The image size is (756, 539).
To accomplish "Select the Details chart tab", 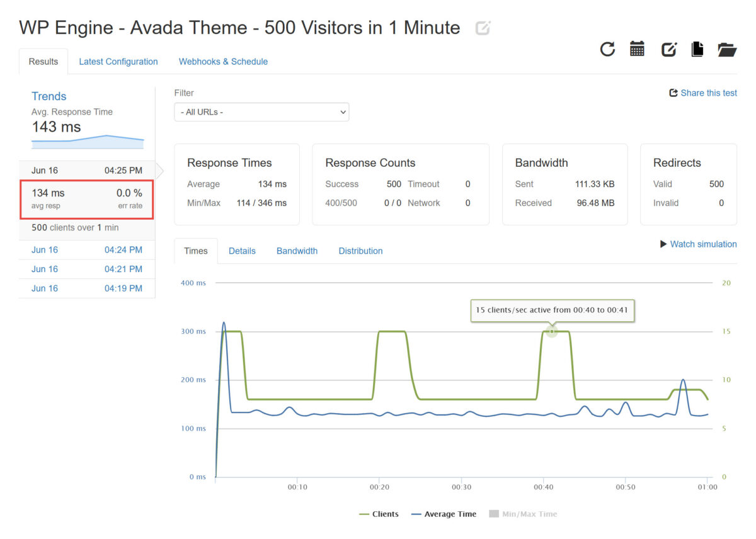I will [242, 251].
